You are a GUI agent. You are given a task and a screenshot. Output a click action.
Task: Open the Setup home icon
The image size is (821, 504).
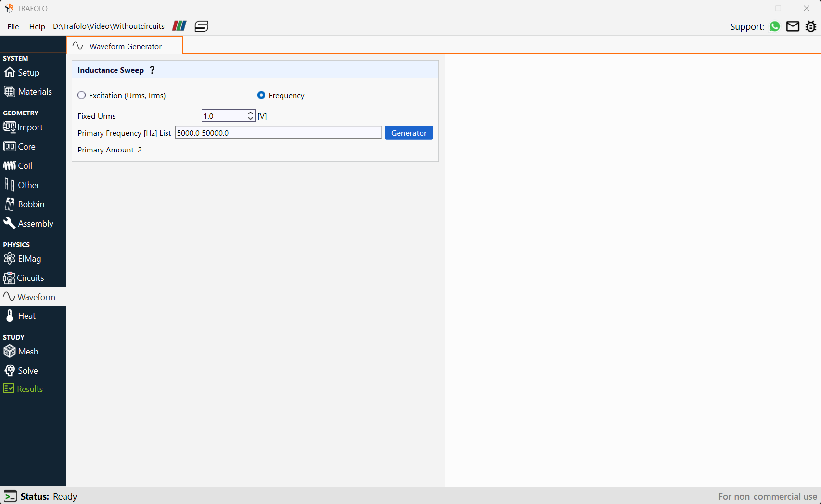point(10,73)
